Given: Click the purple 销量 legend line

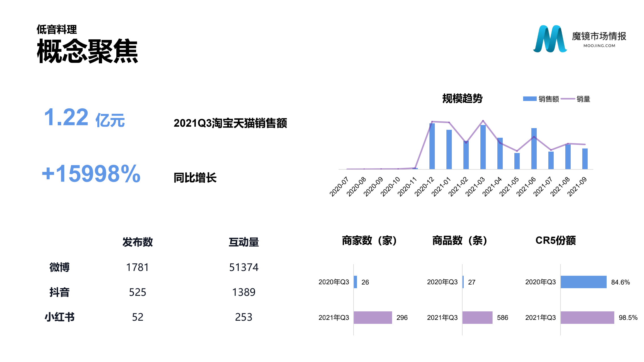Looking at the screenshot, I should pos(568,99).
